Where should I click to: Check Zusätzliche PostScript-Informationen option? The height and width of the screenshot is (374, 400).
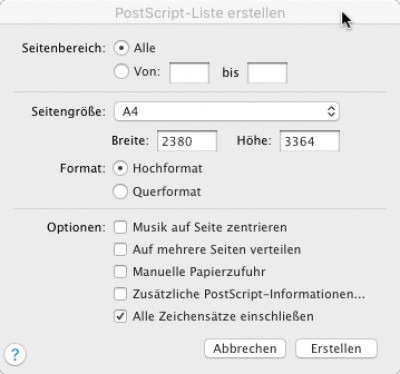(120, 294)
